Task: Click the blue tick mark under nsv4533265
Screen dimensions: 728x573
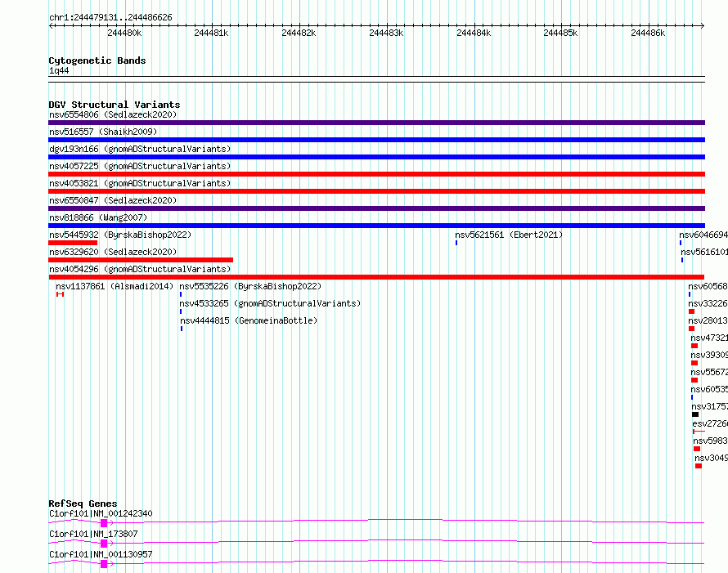Action: pyautogui.click(x=181, y=311)
